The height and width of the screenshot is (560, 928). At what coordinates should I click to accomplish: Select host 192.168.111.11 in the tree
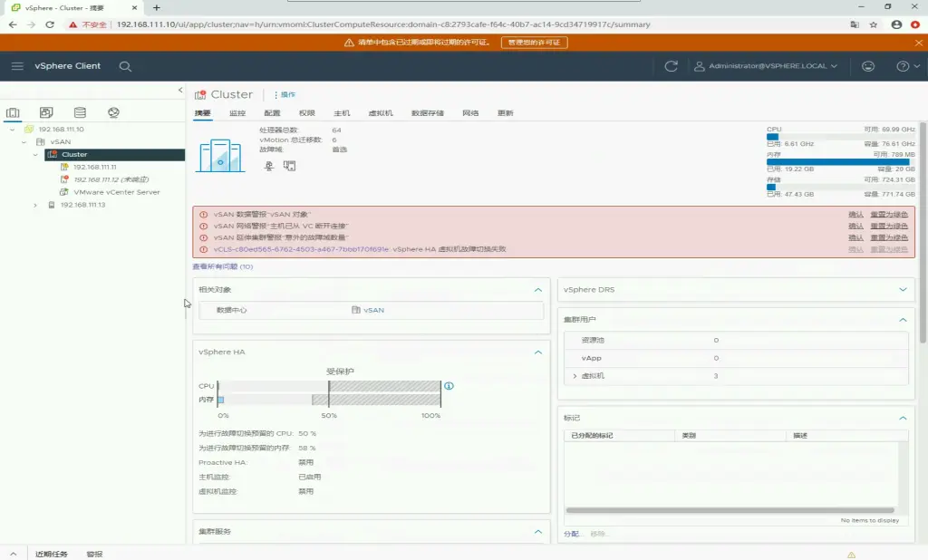(x=94, y=167)
